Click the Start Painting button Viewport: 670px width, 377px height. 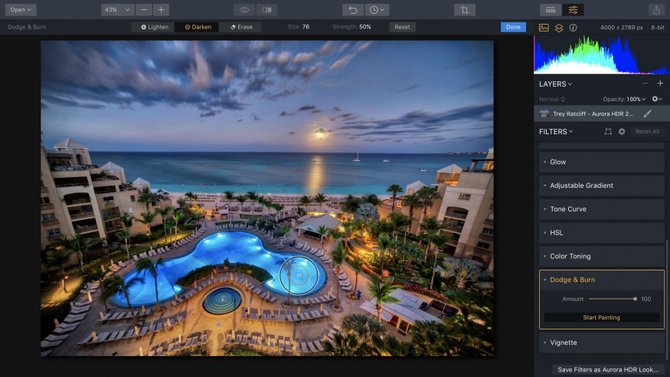pos(601,318)
